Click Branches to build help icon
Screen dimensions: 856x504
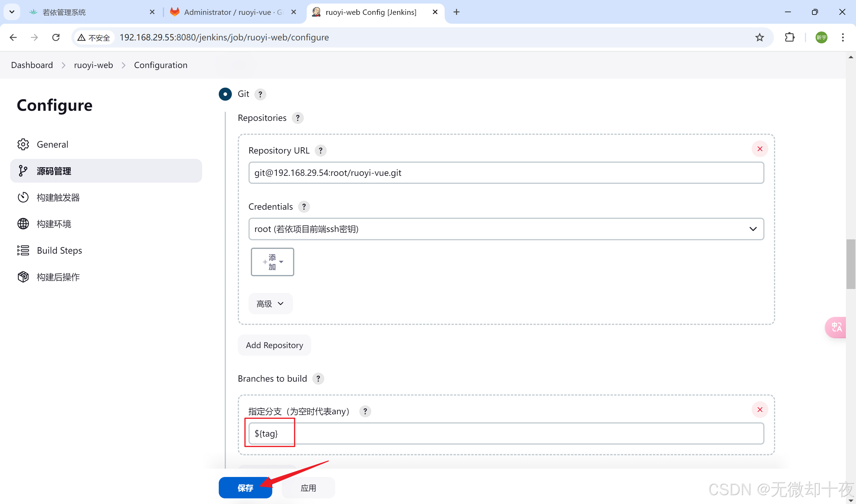point(318,378)
